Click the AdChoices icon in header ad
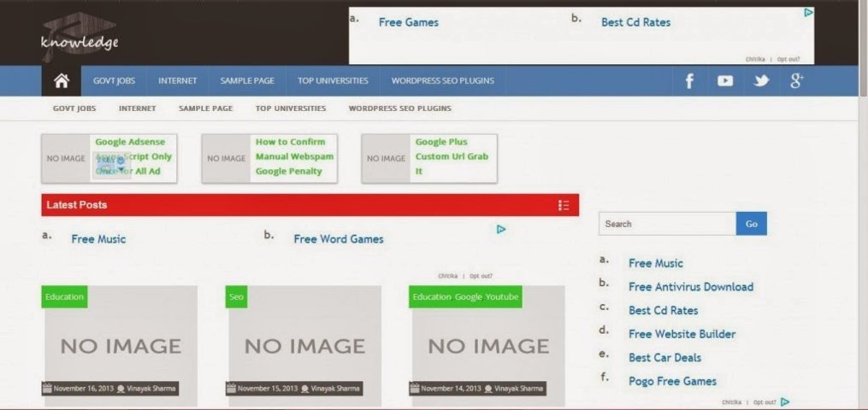 [x=808, y=12]
